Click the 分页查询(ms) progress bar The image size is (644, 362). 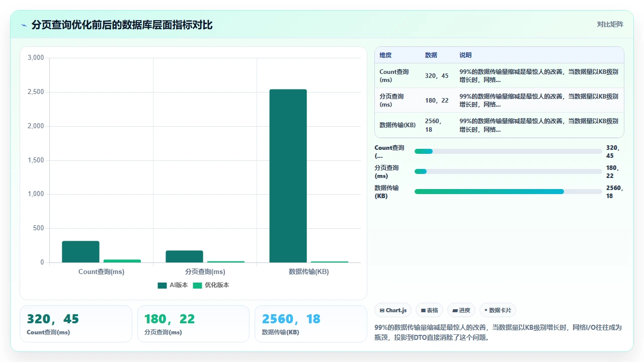[x=508, y=171]
